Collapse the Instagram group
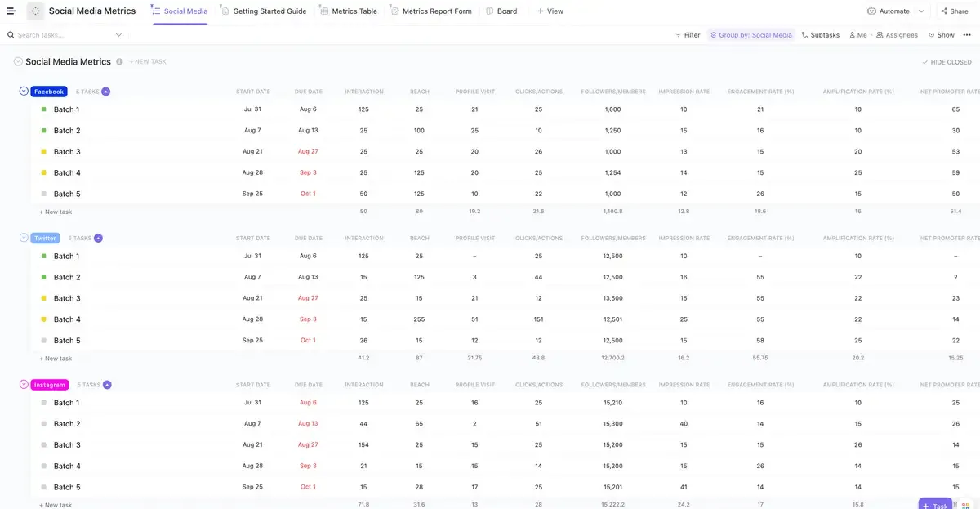The image size is (980, 509). (x=24, y=384)
